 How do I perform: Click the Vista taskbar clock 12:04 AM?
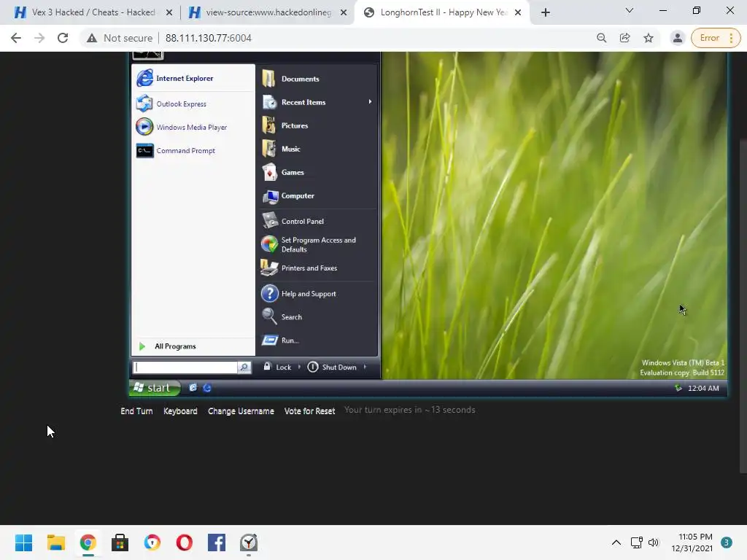pyautogui.click(x=703, y=388)
